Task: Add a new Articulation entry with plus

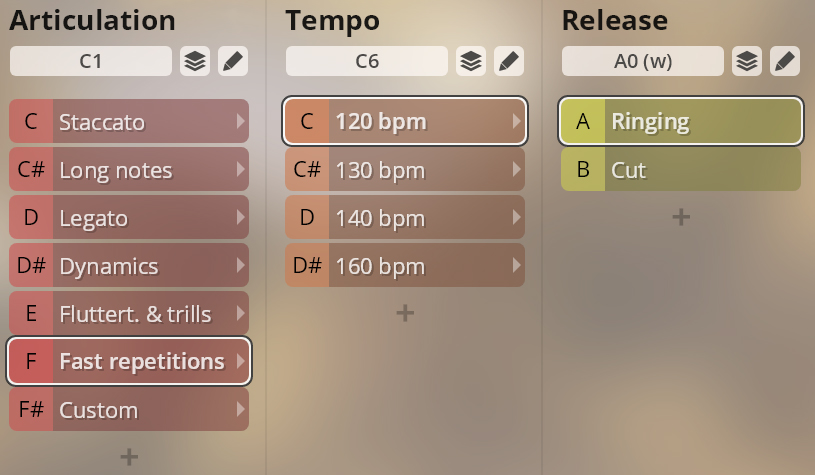Action: [x=129, y=457]
